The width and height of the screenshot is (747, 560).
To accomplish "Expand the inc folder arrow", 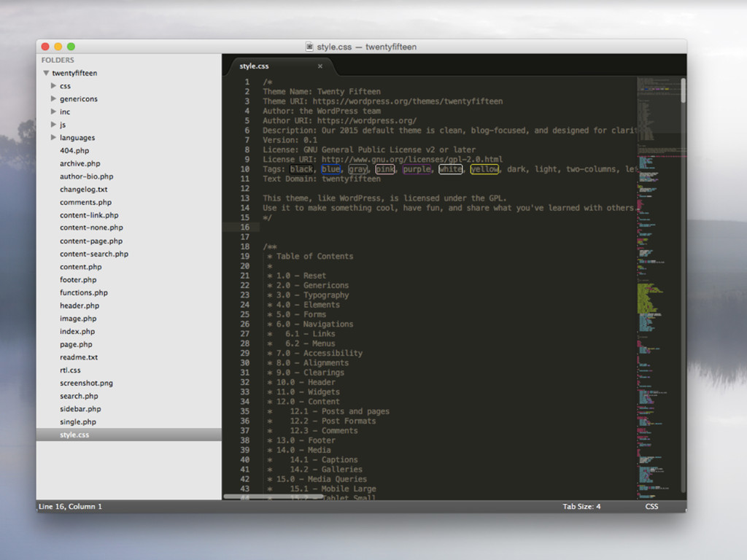I will pyautogui.click(x=53, y=112).
